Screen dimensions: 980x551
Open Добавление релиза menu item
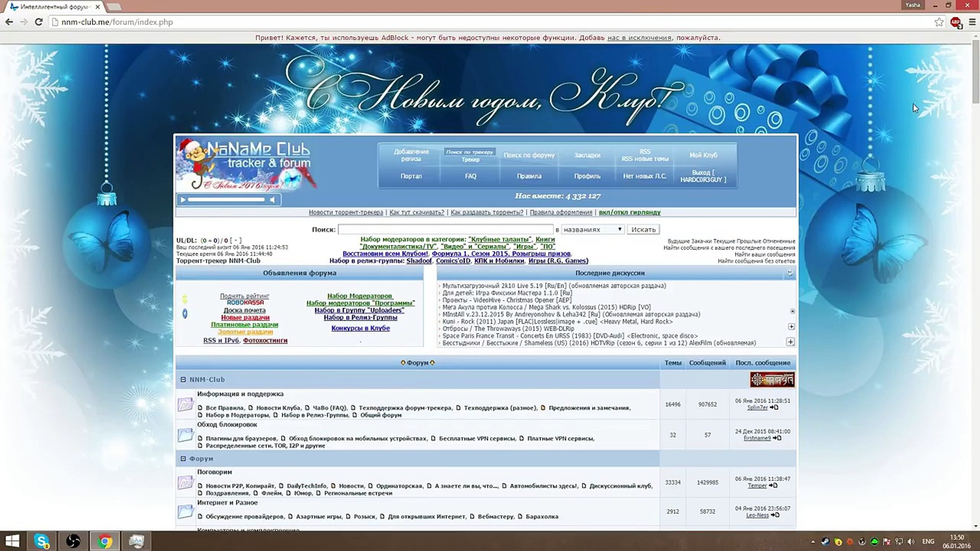click(411, 155)
